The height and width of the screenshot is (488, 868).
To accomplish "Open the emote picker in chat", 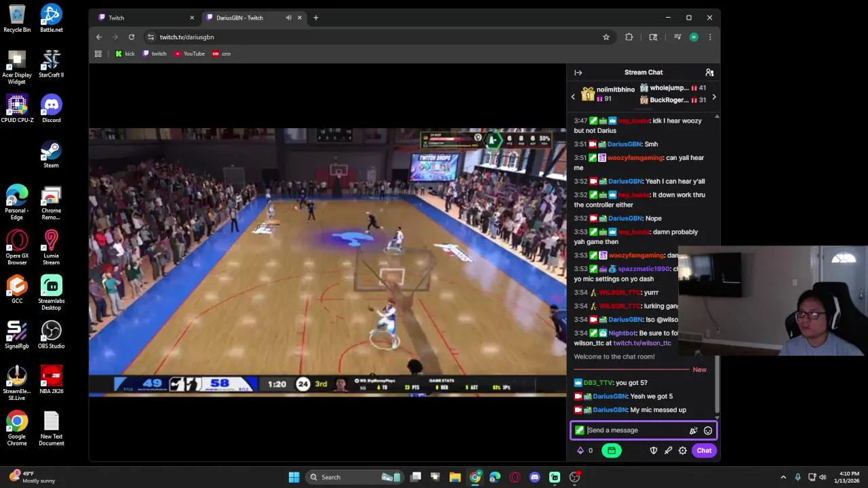I will [708, 430].
